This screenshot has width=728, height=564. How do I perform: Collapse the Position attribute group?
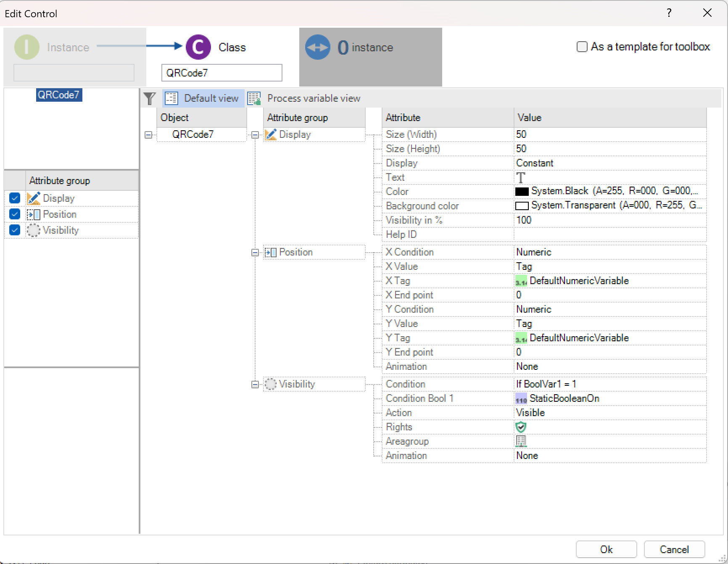pos(255,253)
